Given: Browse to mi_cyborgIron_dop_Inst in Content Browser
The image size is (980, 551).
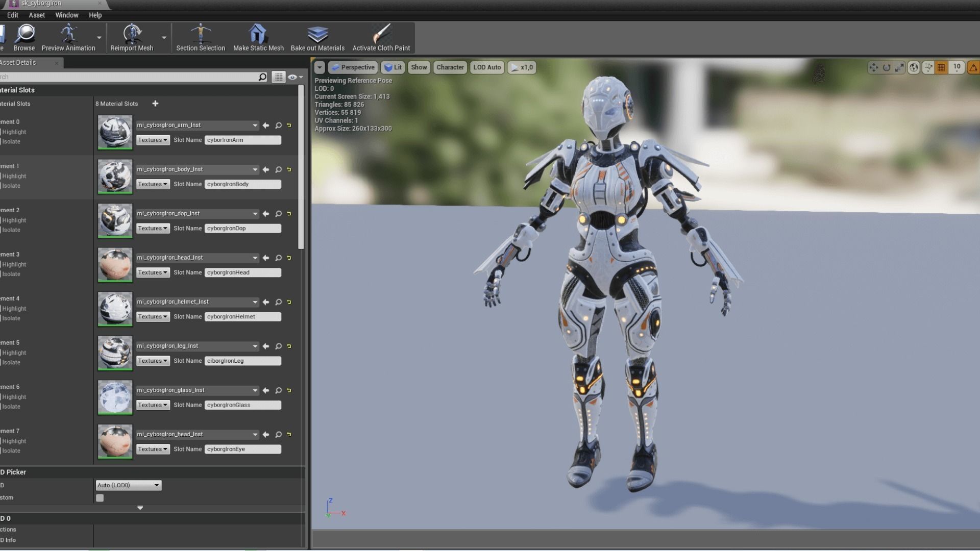Looking at the screenshot, I should coord(278,214).
